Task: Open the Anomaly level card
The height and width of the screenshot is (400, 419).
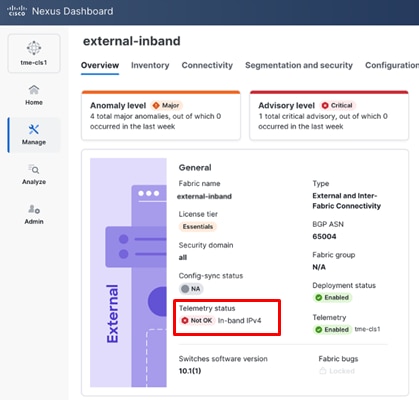Action: (161, 115)
